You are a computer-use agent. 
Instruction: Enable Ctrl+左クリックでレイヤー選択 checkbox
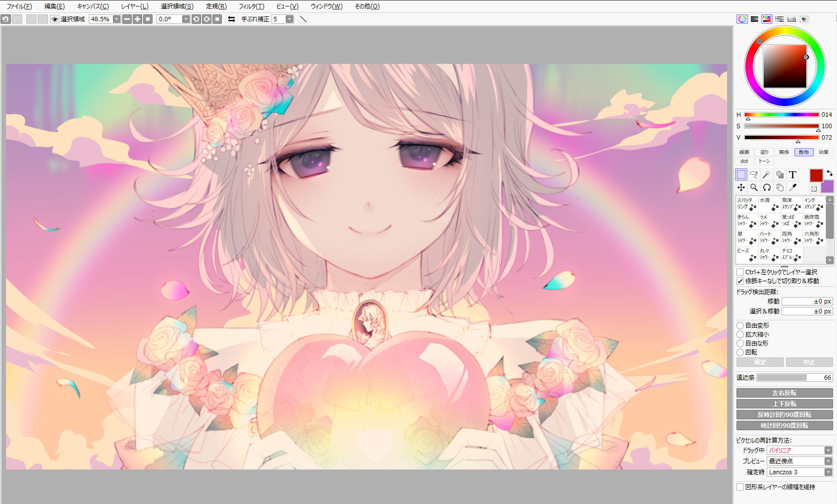tap(740, 272)
